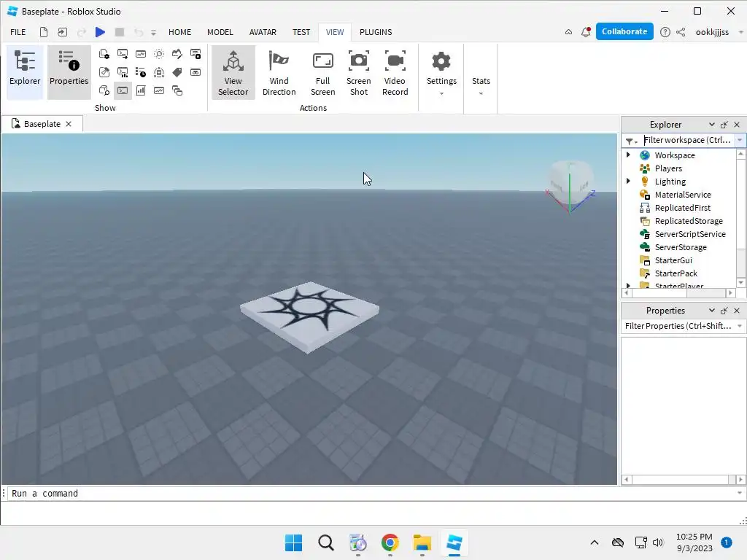Switch to the AVATAR tab
The height and width of the screenshot is (560, 747).
pyautogui.click(x=263, y=32)
